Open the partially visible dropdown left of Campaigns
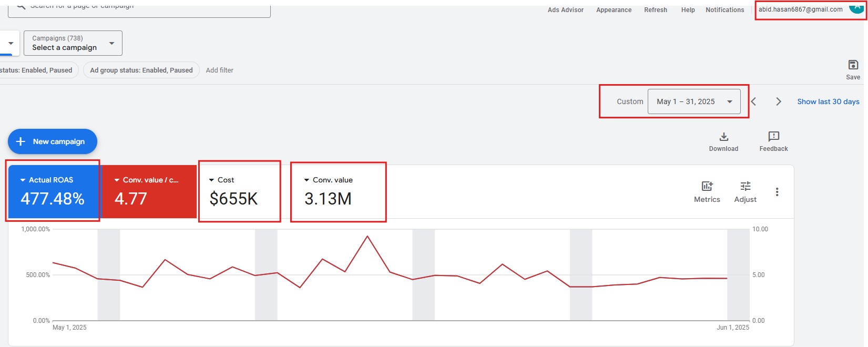 (x=10, y=43)
